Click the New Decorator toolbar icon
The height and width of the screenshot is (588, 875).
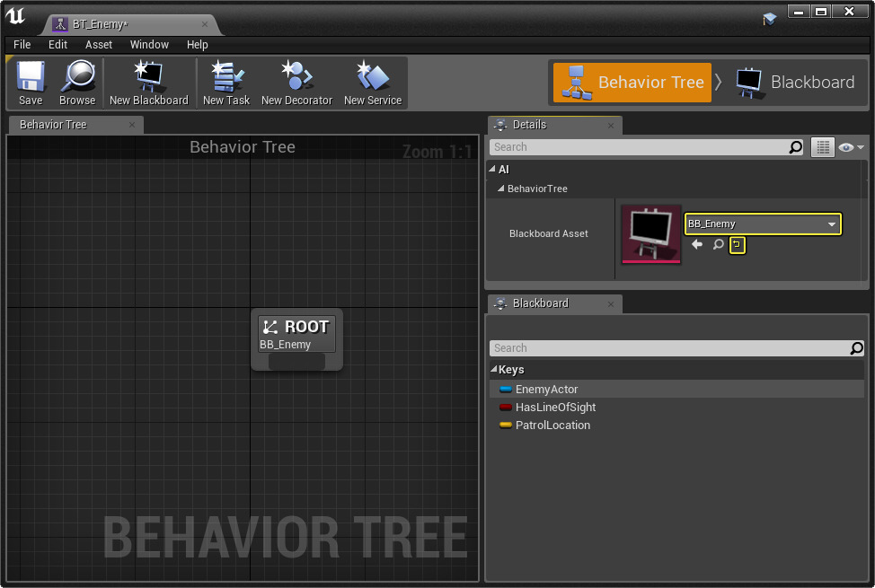(x=296, y=83)
